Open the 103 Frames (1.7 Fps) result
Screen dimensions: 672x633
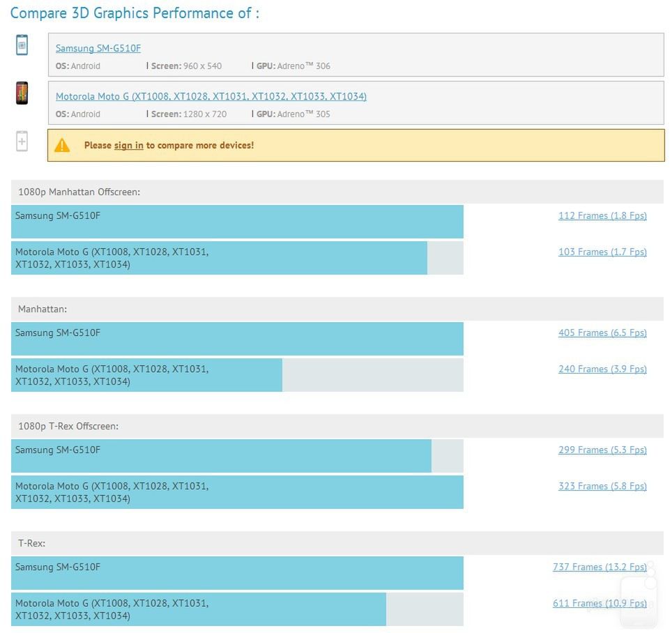tap(602, 252)
